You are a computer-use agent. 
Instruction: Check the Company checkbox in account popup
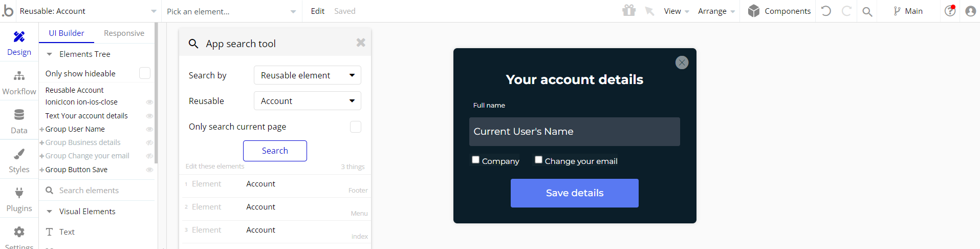coord(475,160)
